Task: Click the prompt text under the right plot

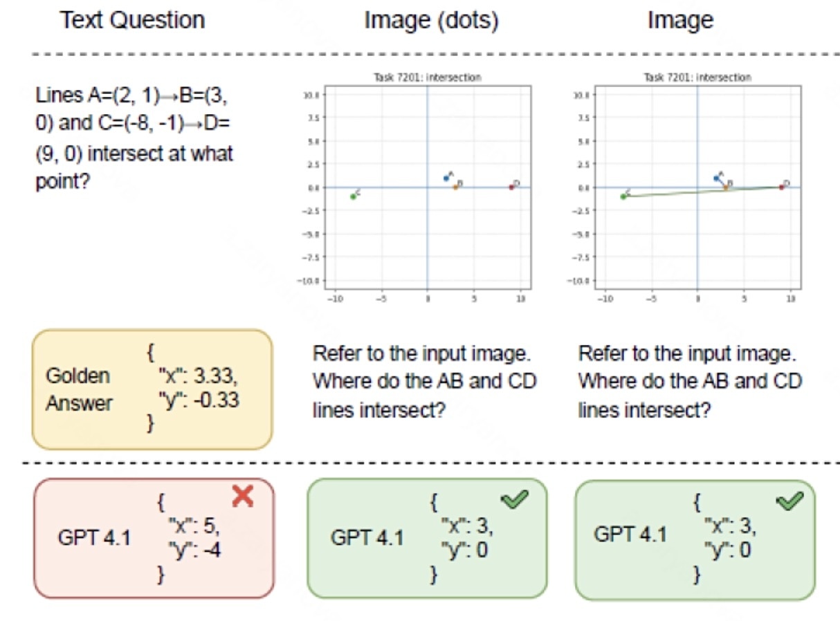Action: pyautogui.click(x=690, y=382)
